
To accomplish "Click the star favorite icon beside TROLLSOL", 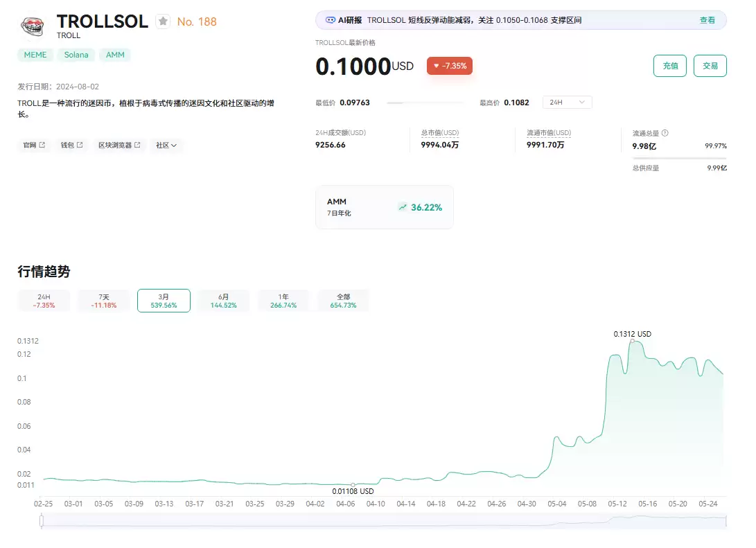I will click(163, 21).
